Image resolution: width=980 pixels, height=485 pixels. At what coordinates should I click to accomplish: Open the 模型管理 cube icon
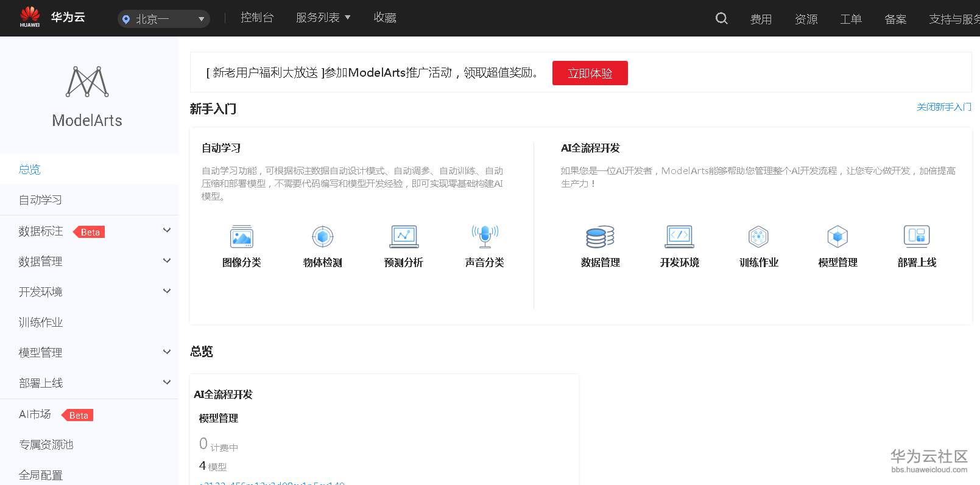(x=838, y=236)
